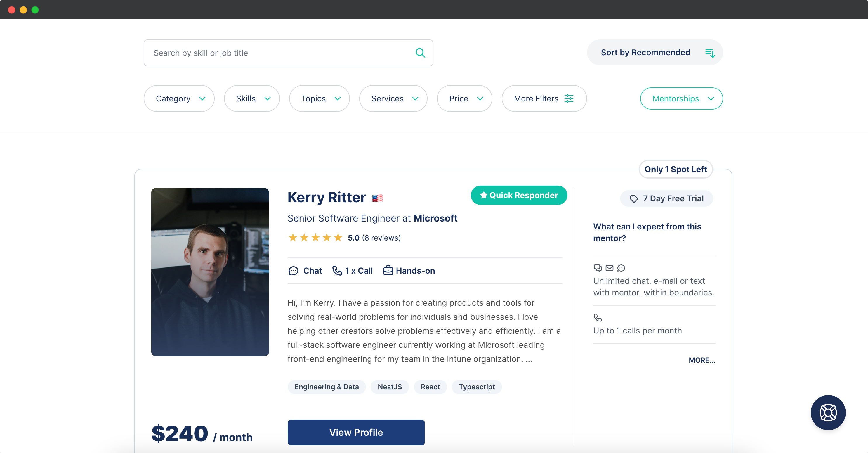Click the price tag icon on Free Trial
This screenshot has width=868, height=453.
(634, 199)
